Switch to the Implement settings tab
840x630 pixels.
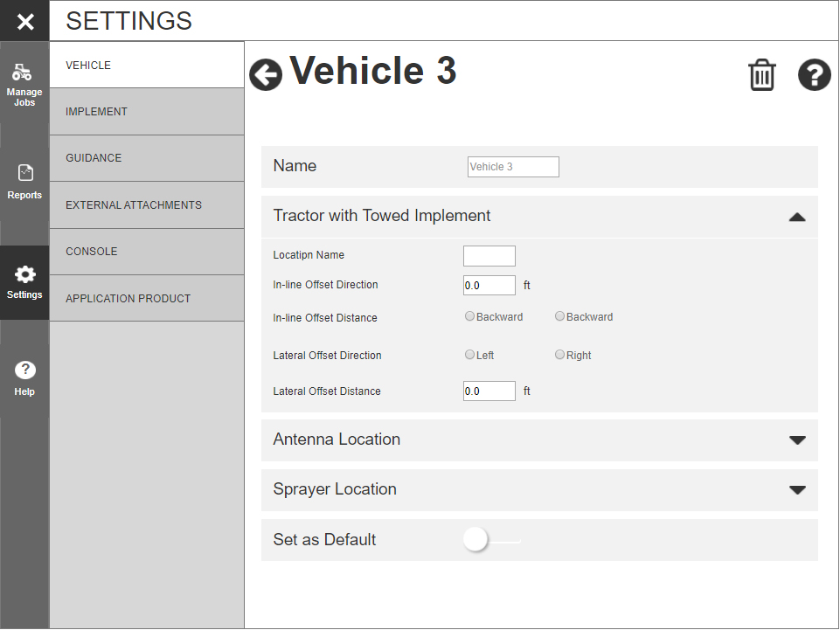click(146, 112)
